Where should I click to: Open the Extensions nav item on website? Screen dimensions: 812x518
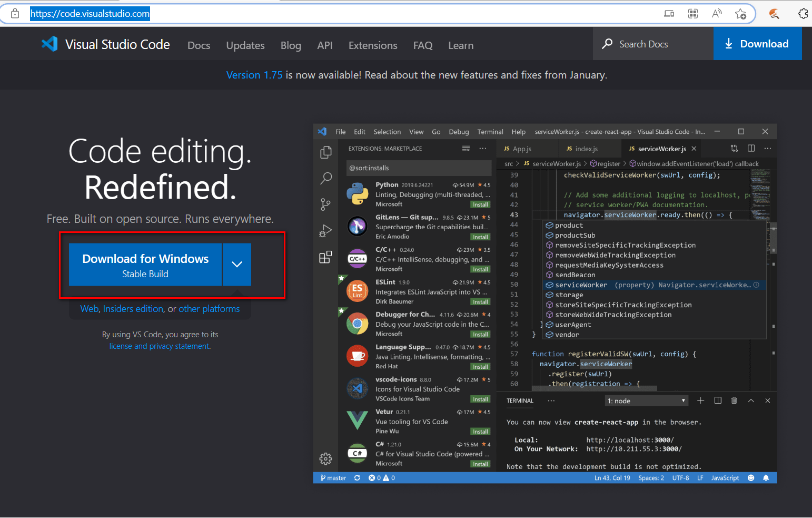(x=373, y=45)
